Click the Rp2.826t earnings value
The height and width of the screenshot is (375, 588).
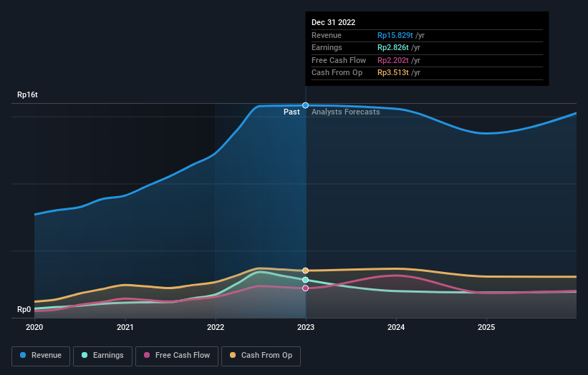click(393, 47)
